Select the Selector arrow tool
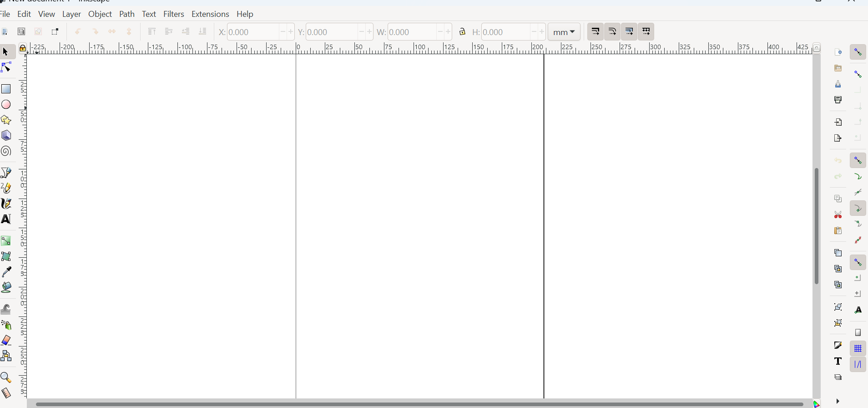This screenshot has height=408, width=868. point(6,52)
